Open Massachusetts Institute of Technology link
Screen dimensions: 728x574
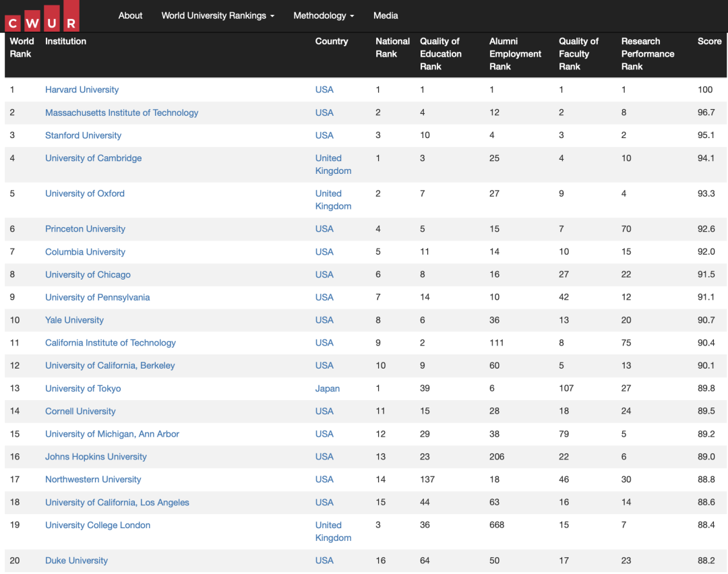[121, 113]
